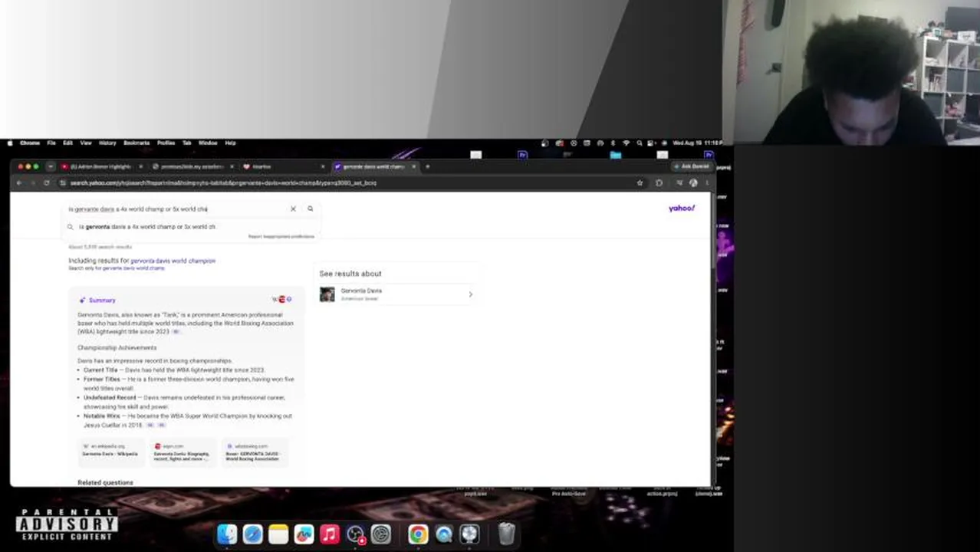Open the File menu
980x552 pixels.
coord(51,143)
